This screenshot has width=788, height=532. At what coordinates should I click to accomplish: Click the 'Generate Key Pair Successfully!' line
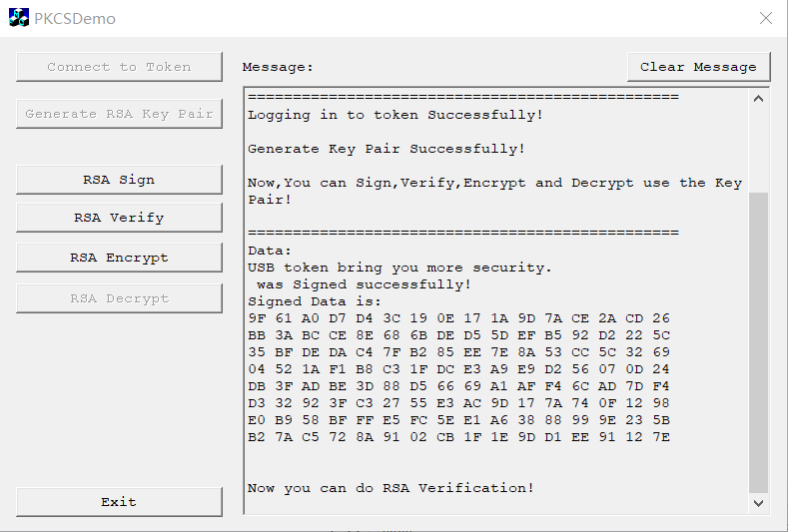tap(386, 149)
